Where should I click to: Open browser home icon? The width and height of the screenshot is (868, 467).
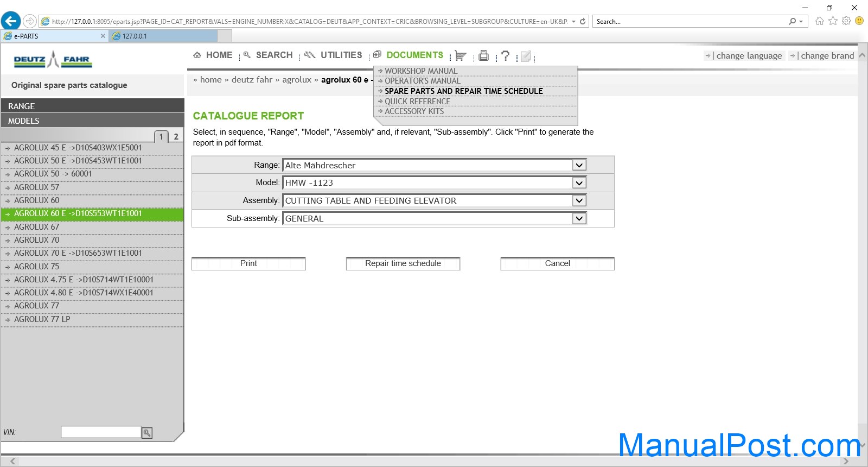(819, 21)
